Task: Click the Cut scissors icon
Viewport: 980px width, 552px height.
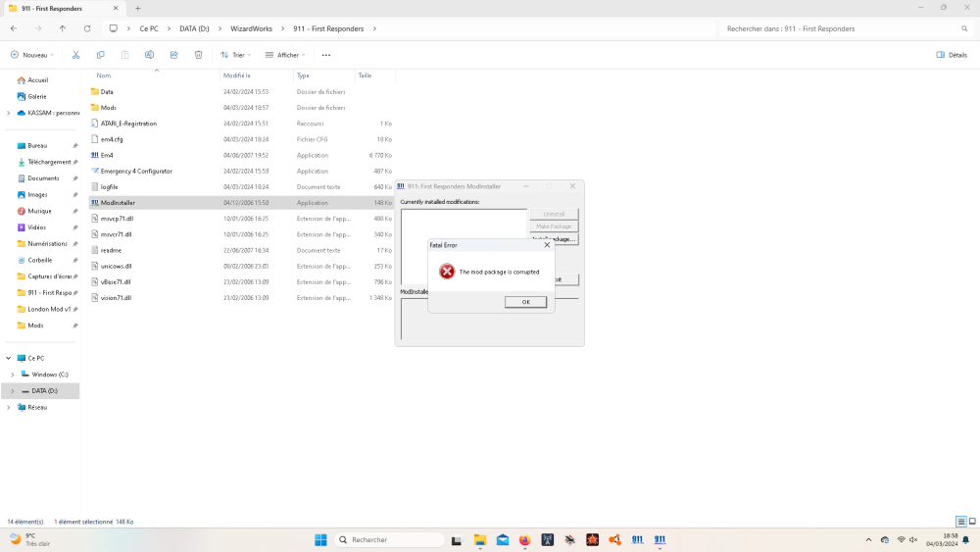Action: click(75, 55)
